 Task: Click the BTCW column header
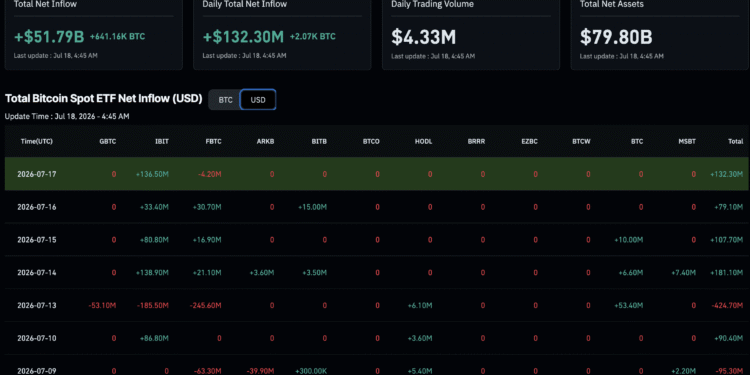[581, 142]
